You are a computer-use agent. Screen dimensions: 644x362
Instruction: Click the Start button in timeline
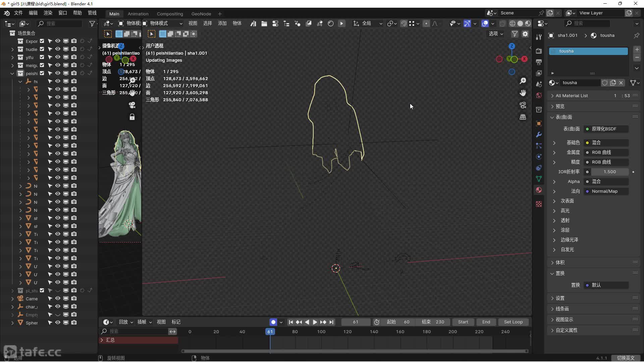pyautogui.click(x=463, y=322)
